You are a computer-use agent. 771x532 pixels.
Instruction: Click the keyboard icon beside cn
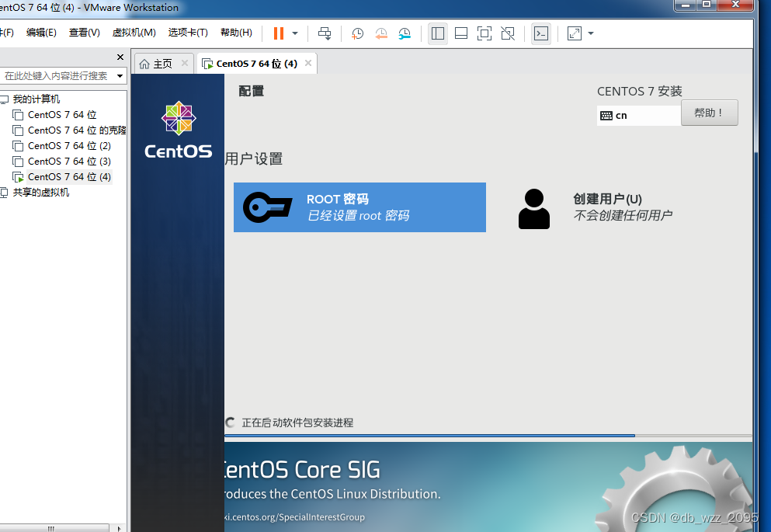click(606, 116)
